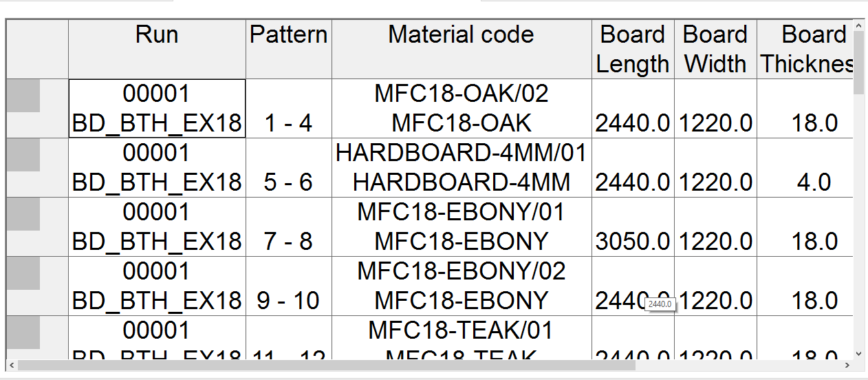This screenshot has width=868, height=380.
Task: Click the Board Thickness column header
Action: click(x=805, y=49)
